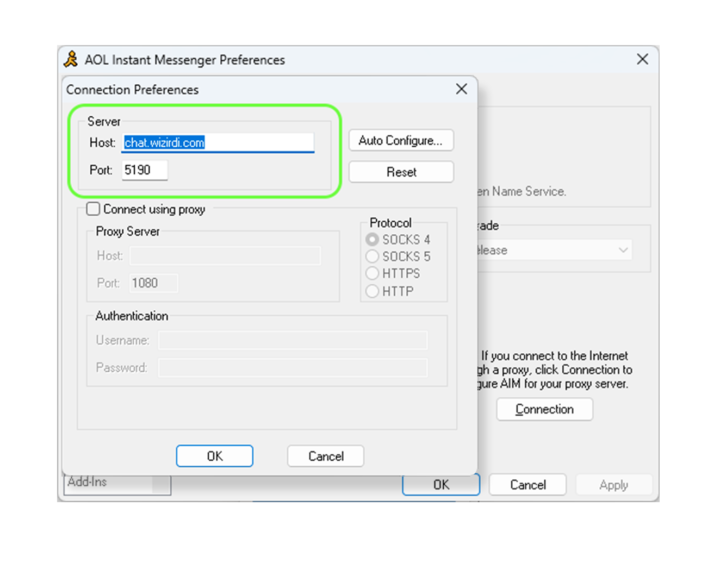This screenshot has height=588, width=720.
Task: Select the SOCKS 5 protocol radio button
Action: click(x=372, y=256)
